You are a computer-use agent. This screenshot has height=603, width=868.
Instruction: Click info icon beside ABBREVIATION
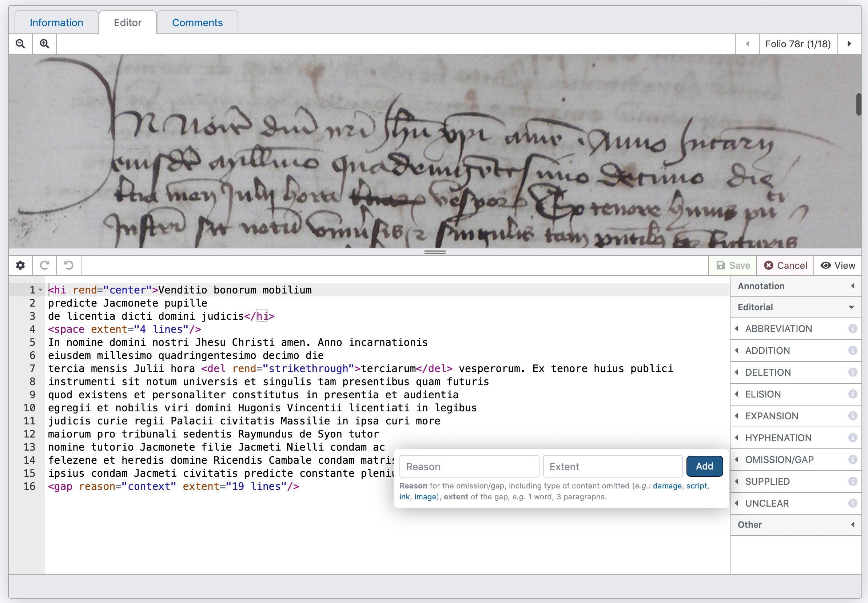point(852,329)
